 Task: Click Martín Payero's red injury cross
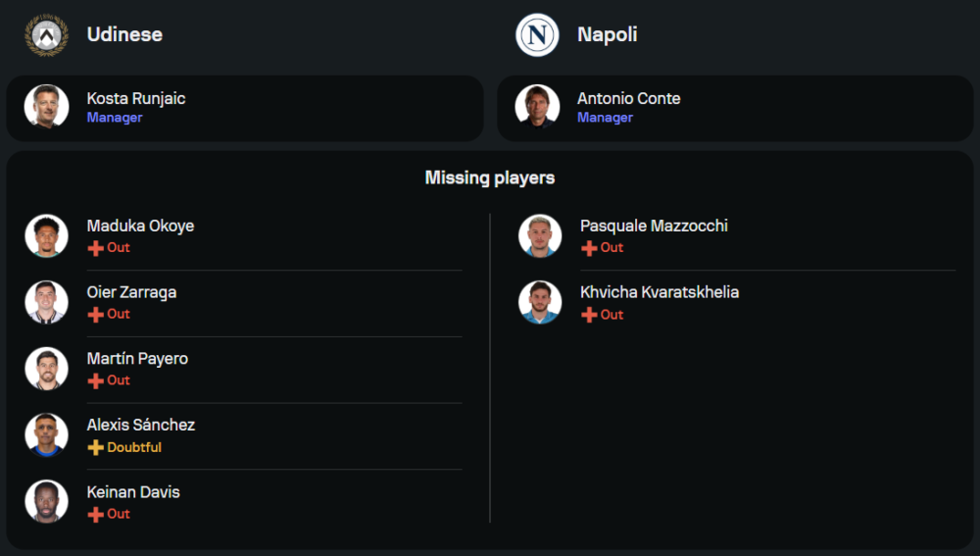coord(96,380)
